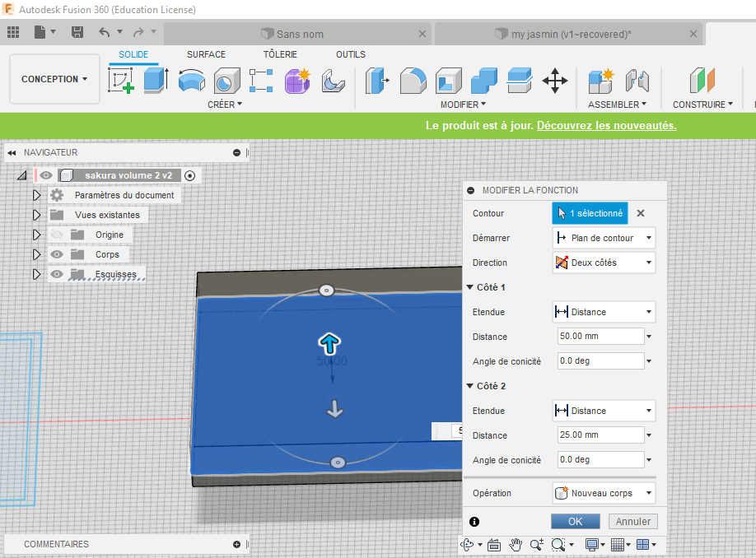This screenshot has width=756, height=558.
Task: Click the 1 sélectionné contour button
Action: [590, 213]
